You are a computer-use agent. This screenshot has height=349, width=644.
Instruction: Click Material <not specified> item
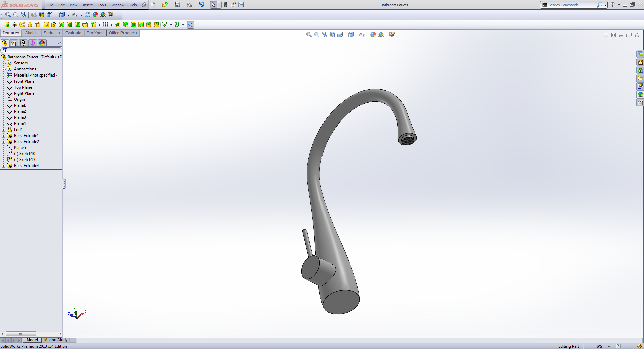(36, 75)
